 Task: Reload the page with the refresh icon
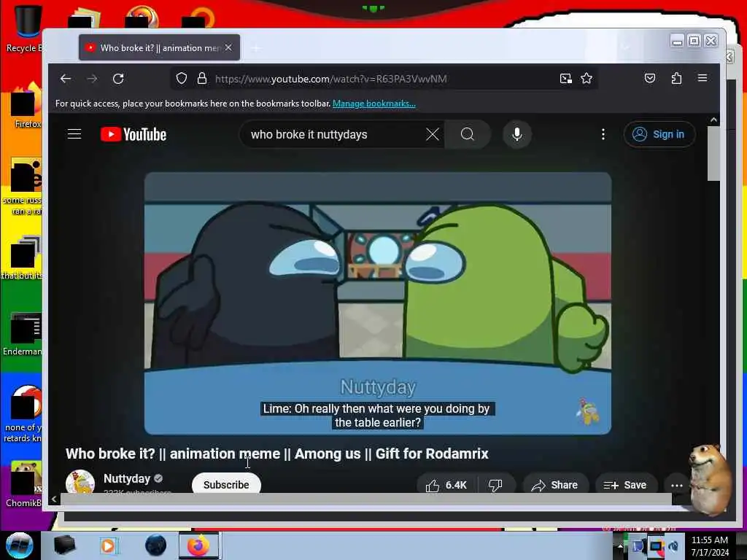click(118, 79)
